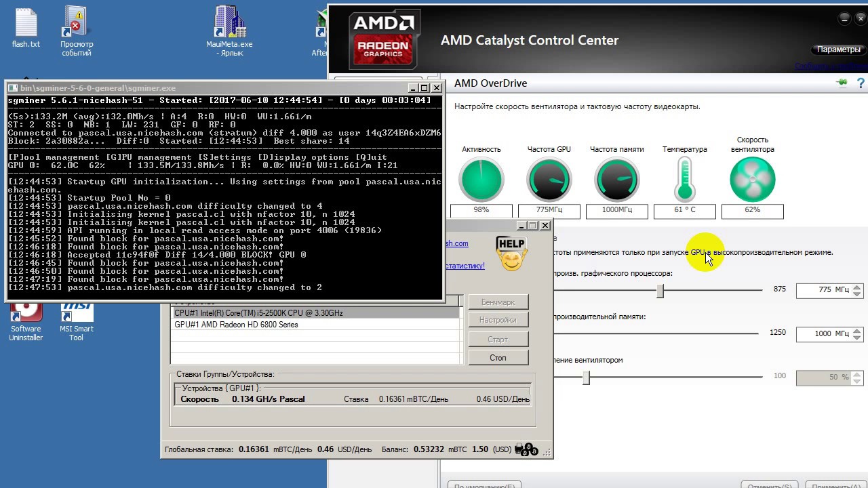The width and height of the screenshot is (868, 488).
Task: Minimize the Catalyst Control Center window
Action: tap(844, 18)
